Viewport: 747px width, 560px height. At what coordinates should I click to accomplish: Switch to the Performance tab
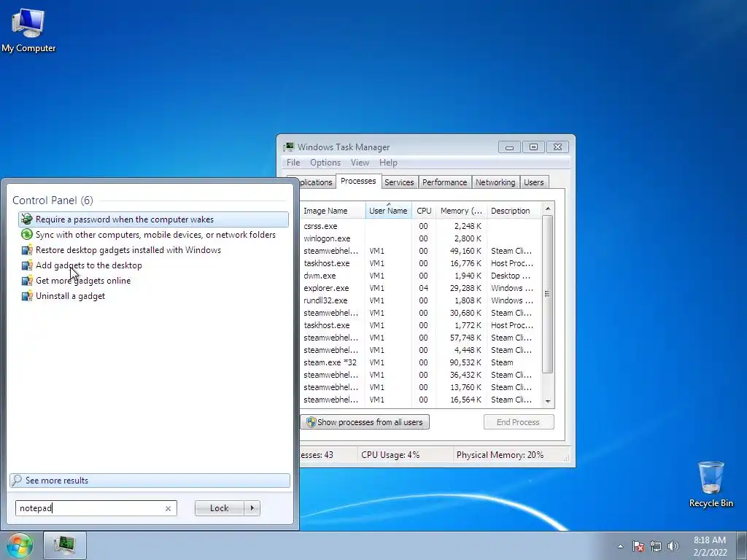pos(444,182)
